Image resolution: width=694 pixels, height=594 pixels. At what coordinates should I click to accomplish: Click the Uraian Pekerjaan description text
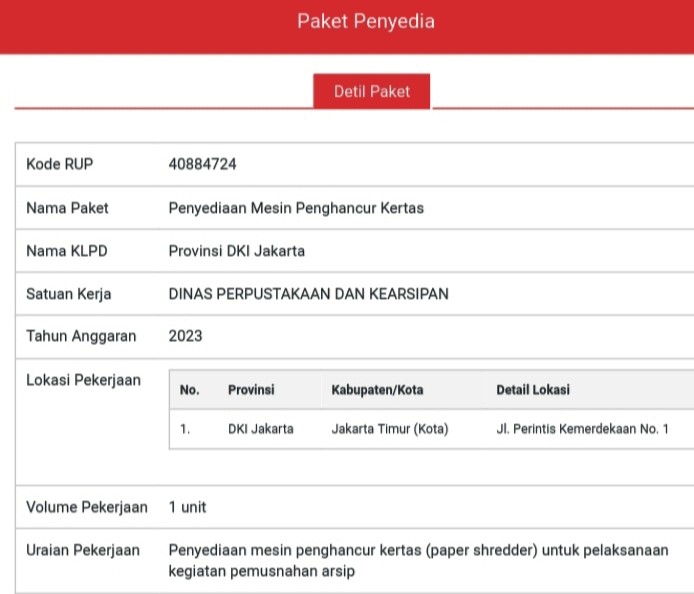(x=418, y=561)
